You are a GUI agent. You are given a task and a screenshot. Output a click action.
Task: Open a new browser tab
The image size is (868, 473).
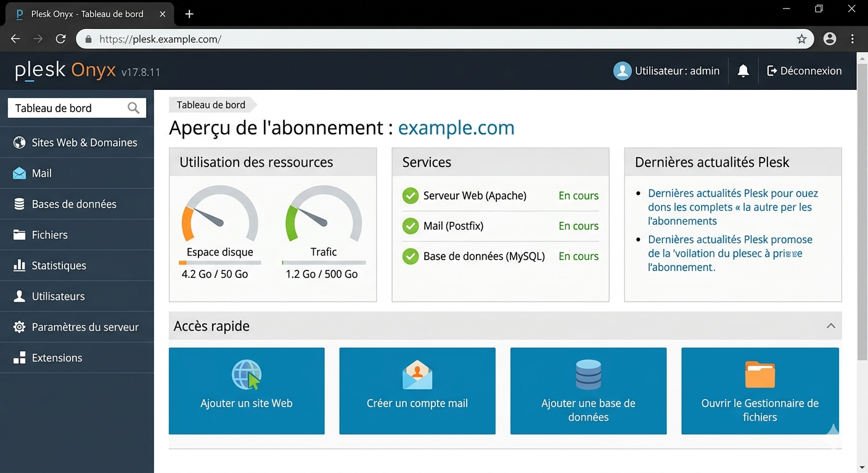[x=189, y=14]
